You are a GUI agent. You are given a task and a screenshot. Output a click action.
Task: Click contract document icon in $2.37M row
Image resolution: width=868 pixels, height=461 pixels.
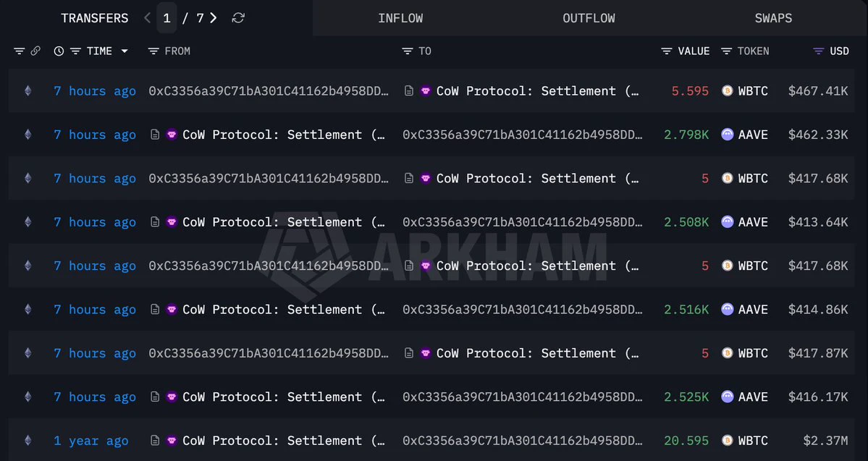[x=155, y=441]
